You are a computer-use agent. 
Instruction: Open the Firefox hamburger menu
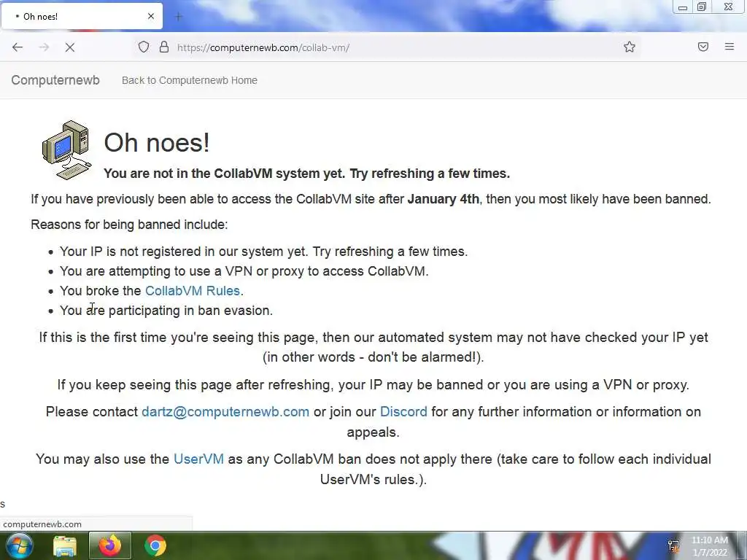[x=729, y=47]
